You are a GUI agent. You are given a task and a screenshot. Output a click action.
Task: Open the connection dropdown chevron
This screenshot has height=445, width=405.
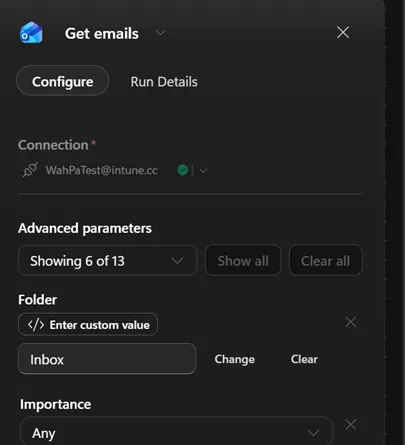tap(203, 171)
